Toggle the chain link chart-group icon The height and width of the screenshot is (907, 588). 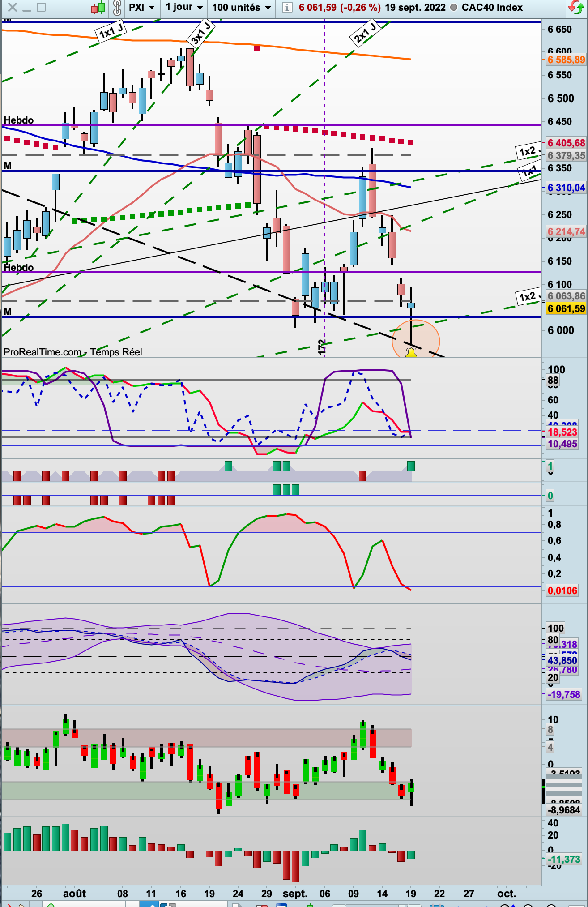coord(117,8)
